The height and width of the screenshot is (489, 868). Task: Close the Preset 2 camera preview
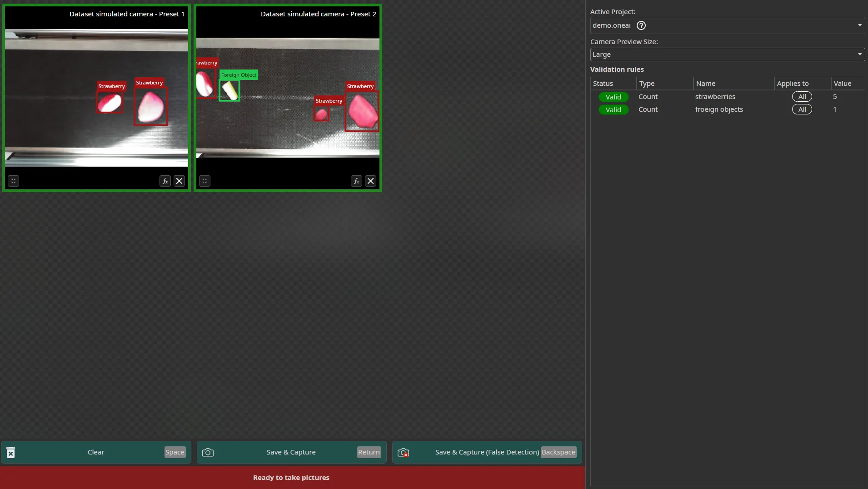pos(371,181)
